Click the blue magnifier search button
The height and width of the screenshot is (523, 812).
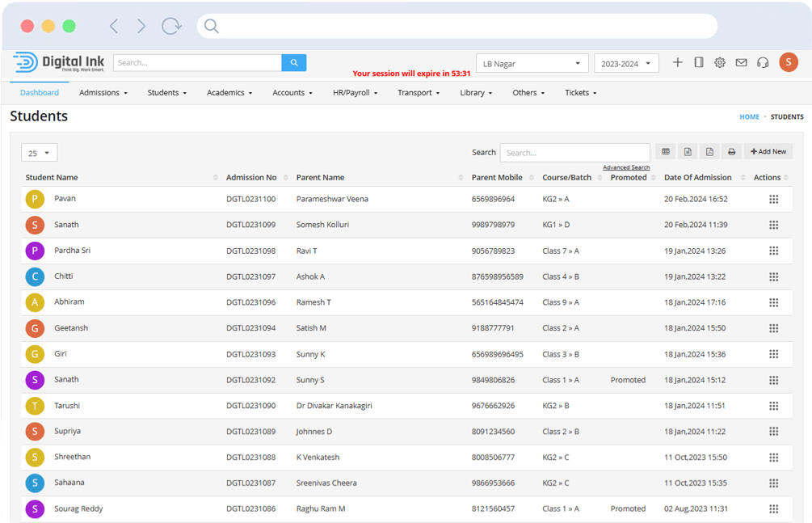click(293, 62)
